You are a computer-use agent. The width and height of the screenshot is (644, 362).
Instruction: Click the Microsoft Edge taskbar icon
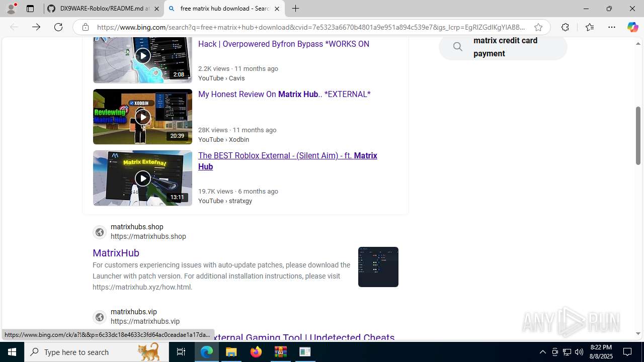[x=207, y=352]
